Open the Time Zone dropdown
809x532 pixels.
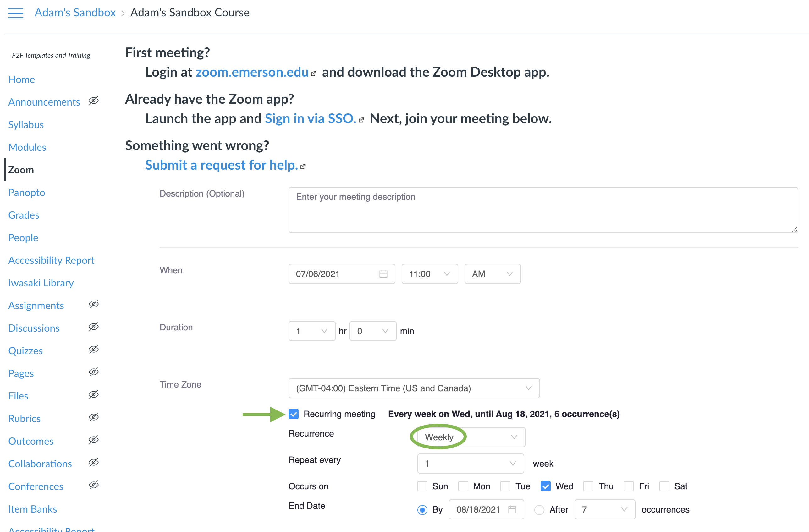click(x=413, y=388)
